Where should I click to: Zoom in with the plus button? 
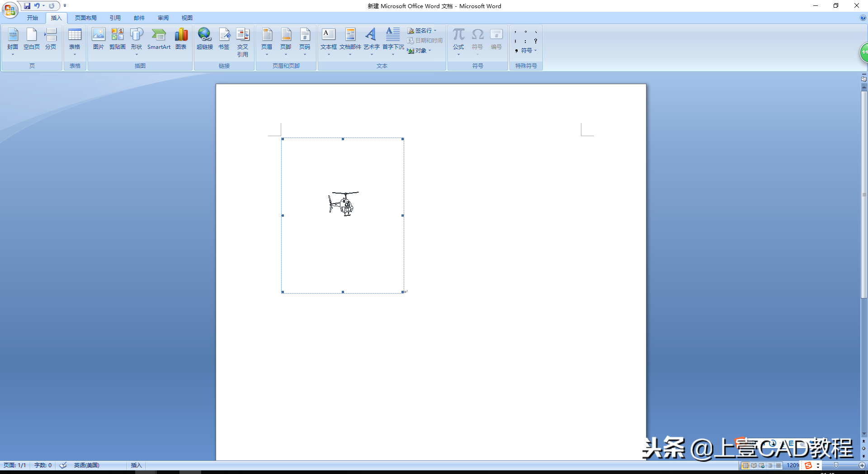[862, 465]
